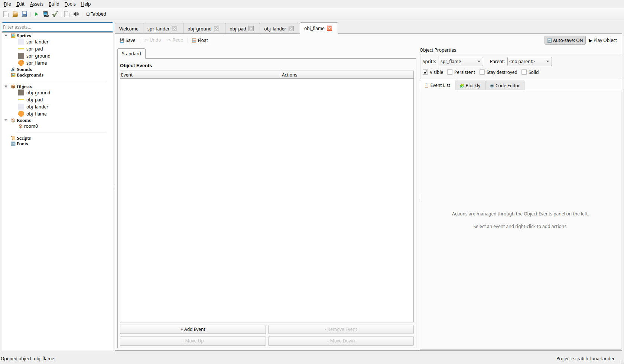Screen dimensions: 624x364
Task: Click the Event column header
Action: point(201,75)
